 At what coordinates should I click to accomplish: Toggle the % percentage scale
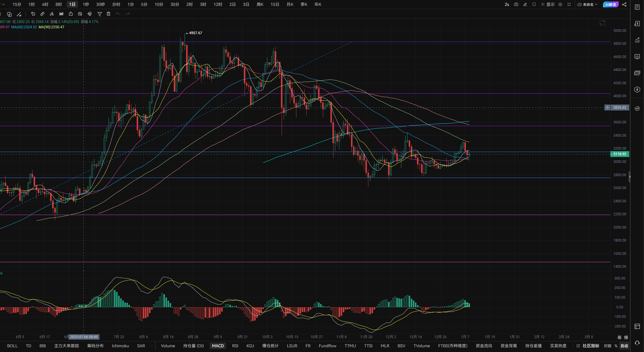click(x=616, y=346)
